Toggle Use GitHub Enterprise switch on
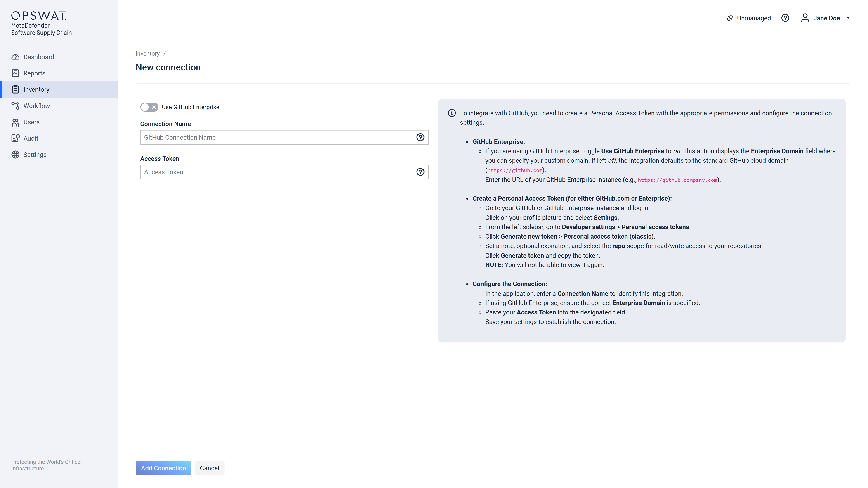The image size is (868, 488). tap(149, 107)
